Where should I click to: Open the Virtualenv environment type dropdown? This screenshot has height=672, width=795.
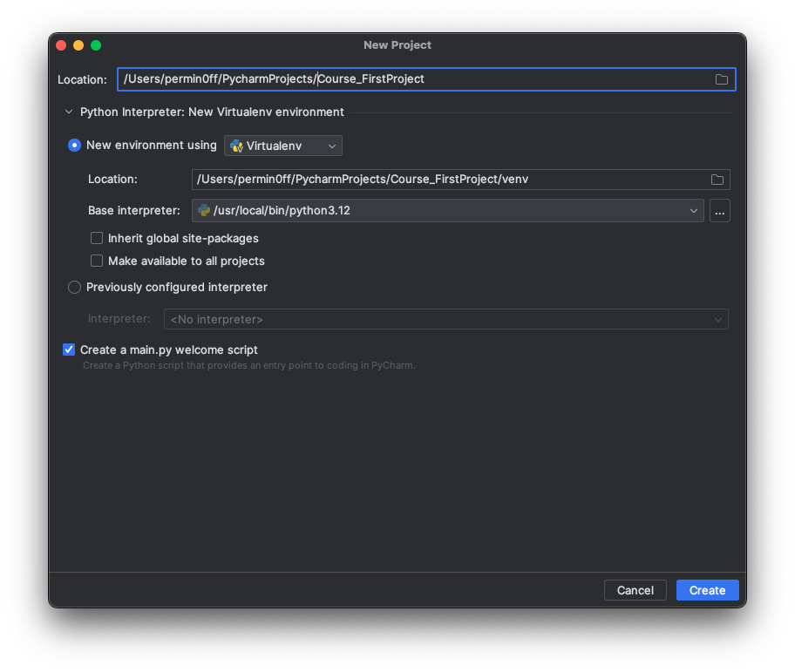pyautogui.click(x=283, y=146)
